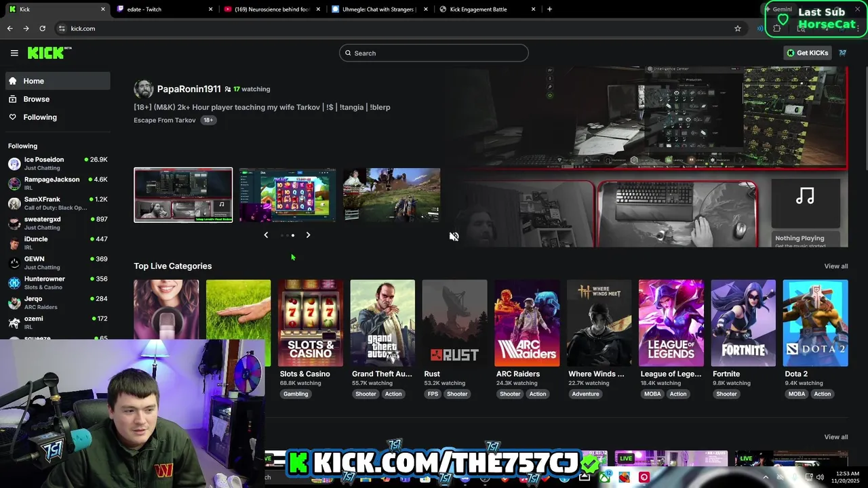Switch to Neuroscience YouTube tab
This screenshot has height=488, width=868.
click(x=271, y=9)
